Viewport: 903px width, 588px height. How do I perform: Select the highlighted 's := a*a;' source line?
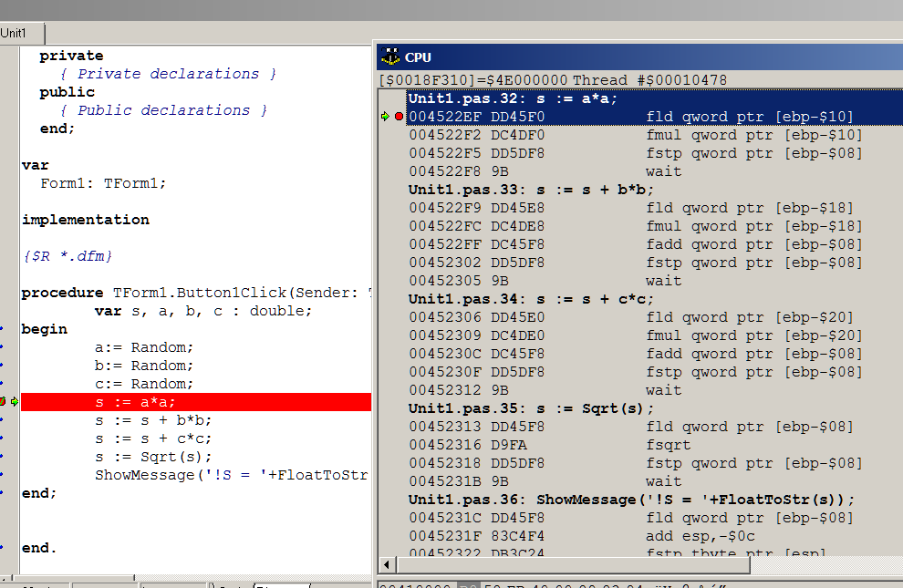pos(135,402)
